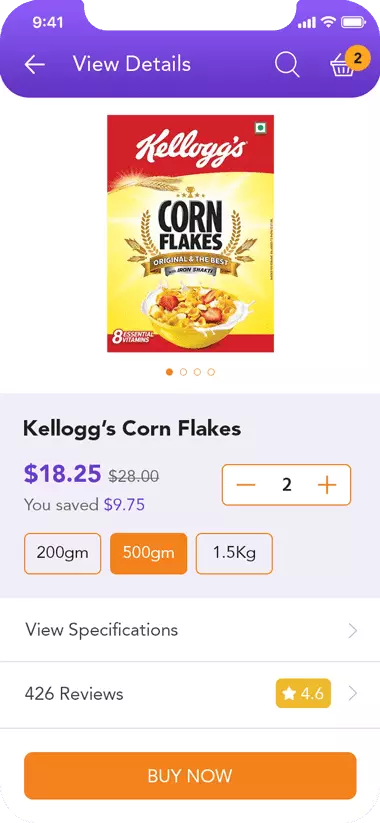Select the 200gm size option
Screen dimensions: 380x823
point(62,553)
